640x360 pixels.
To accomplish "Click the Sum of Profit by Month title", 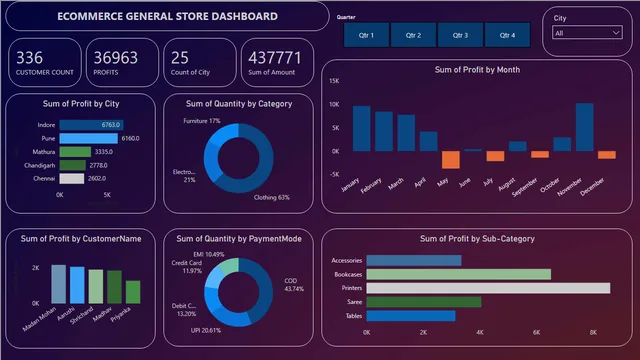I will (477, 70).
